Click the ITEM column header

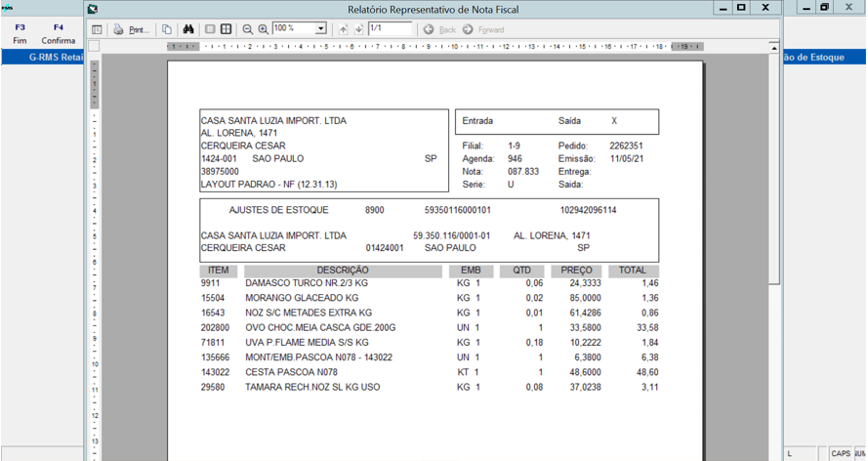point(218,271)
